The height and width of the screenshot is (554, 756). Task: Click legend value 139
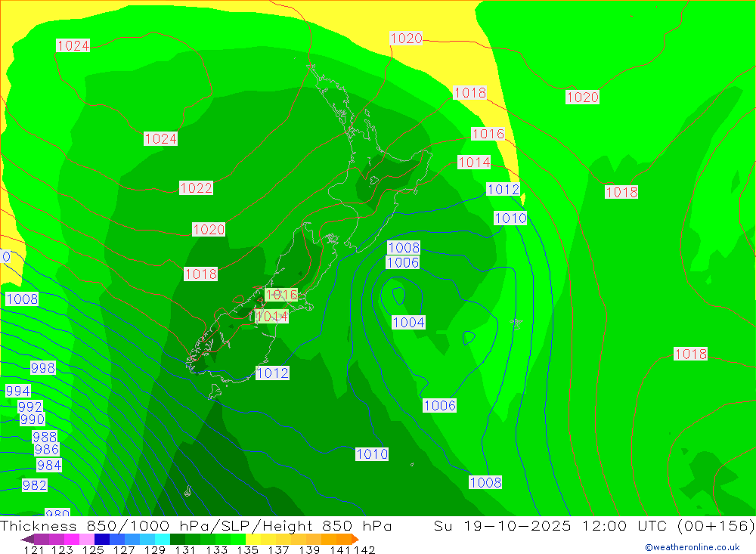point(309,549)
